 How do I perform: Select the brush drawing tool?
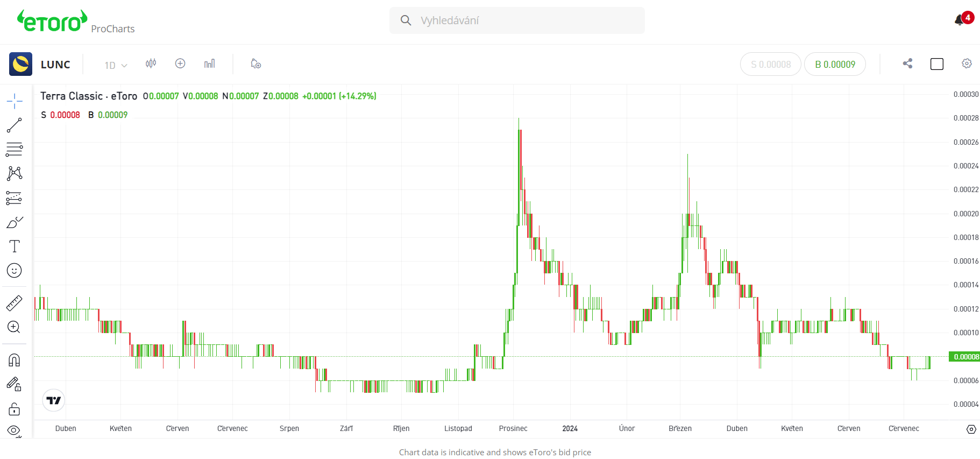[15, 222]
